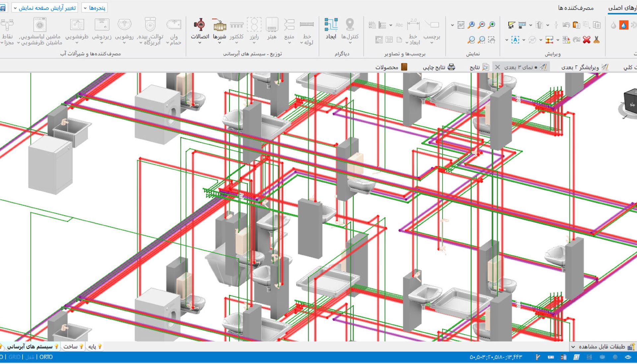Screen dimensions: 637x364
Task: Click the area measurement m² icon
Action: (x=511, y=25)
